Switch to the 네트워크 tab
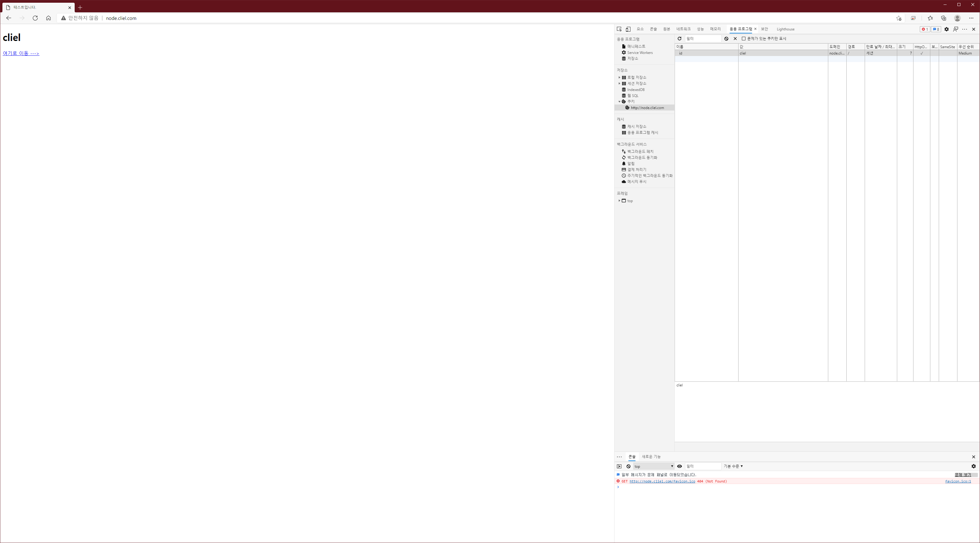The height and width of the screenshot is (543, 980). coord(683,29)
